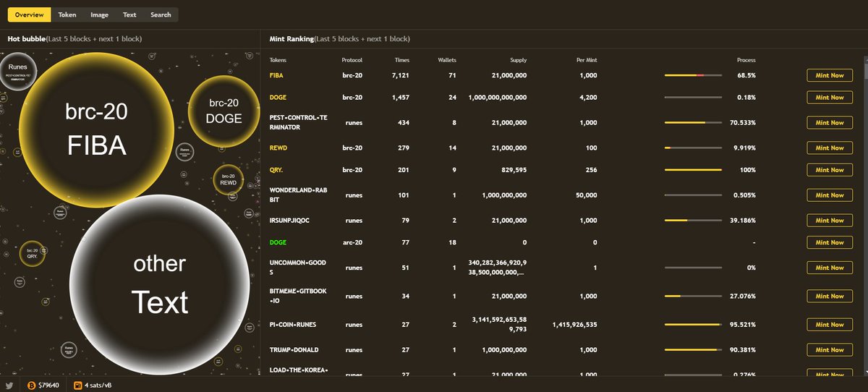868x392 pixels.
Task: Click the FIBA progress bar at 68.5%
Action: 693,75
